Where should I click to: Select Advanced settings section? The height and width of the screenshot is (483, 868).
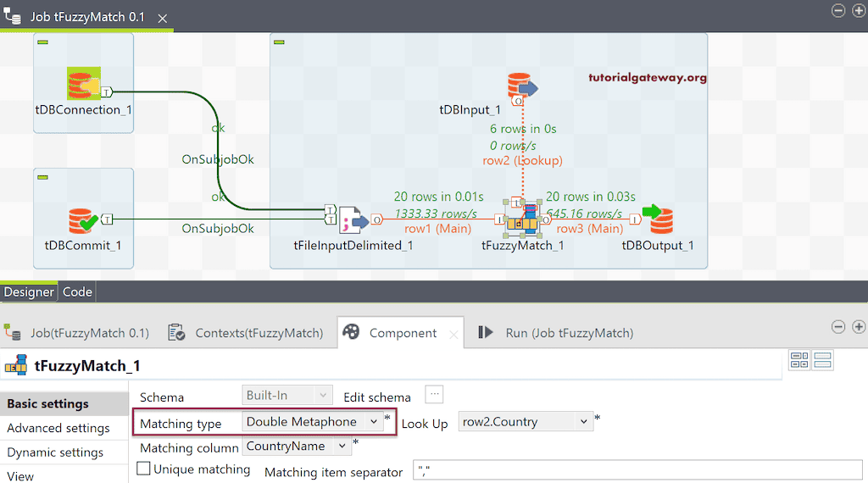point(64,428)
